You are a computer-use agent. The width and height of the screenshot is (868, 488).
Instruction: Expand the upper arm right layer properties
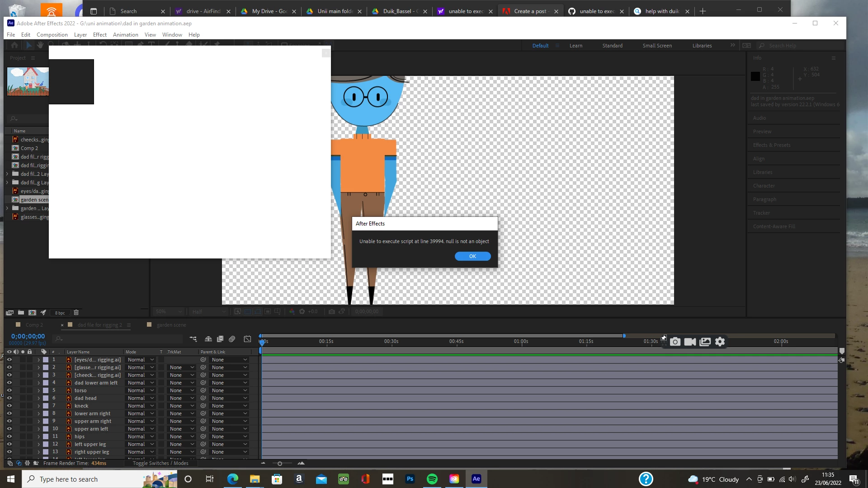(38, 421)
